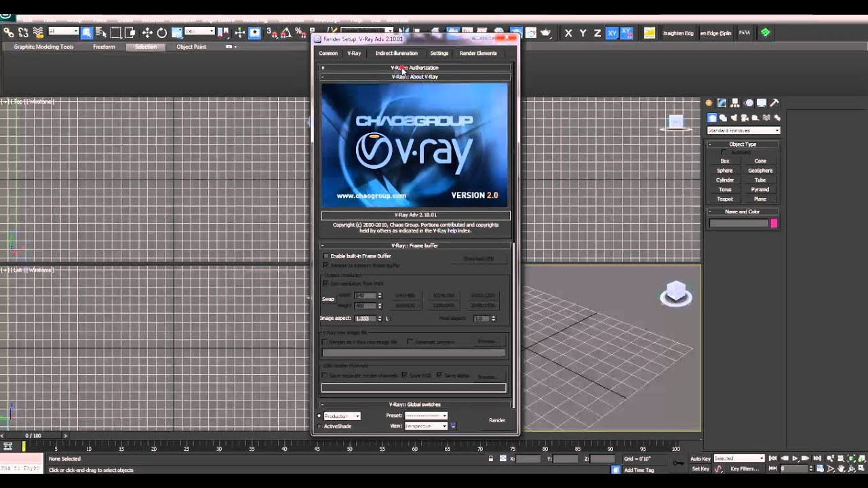Toggle Generate preview checkbox

point(410,342)
